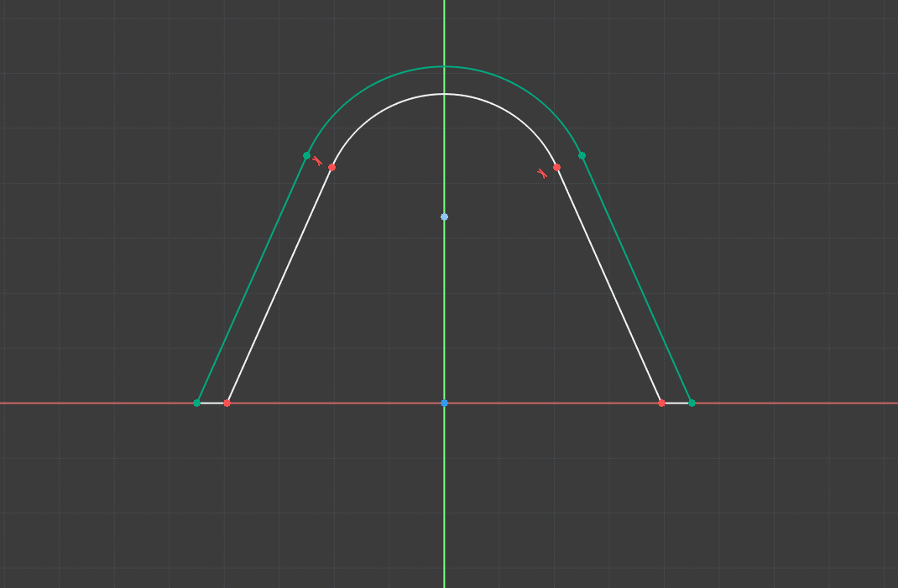Pick the red inner arc's right endpoint
Viewport: 898px width, 588px height.
[556, 168]
